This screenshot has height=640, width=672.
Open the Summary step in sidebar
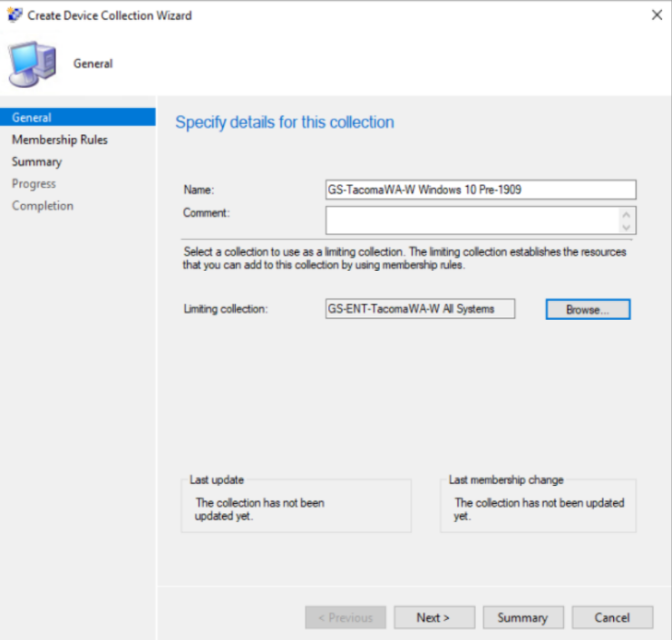pos(37,162)
